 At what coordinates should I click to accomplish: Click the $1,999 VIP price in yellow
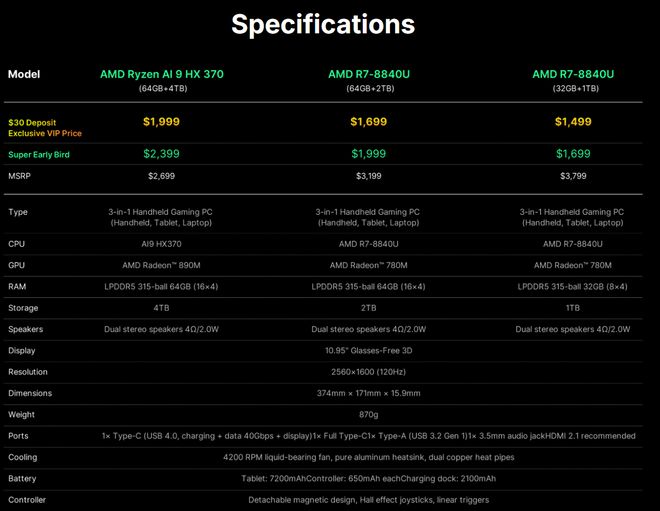click(x=161, y=122)
